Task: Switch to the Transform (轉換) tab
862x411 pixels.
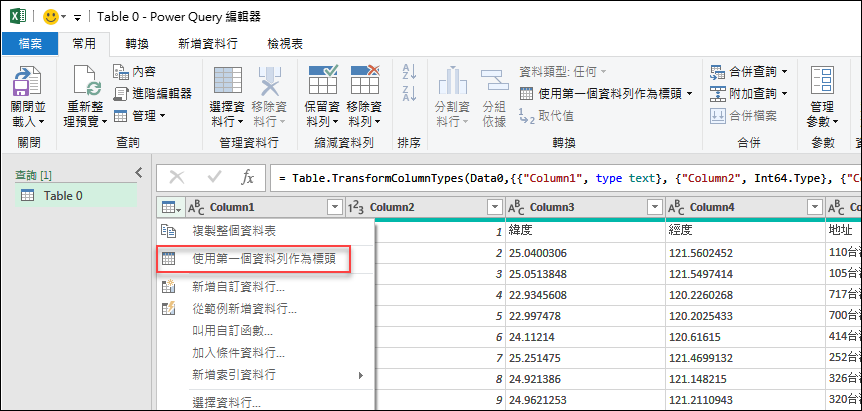Action: (x=137, y=44)
